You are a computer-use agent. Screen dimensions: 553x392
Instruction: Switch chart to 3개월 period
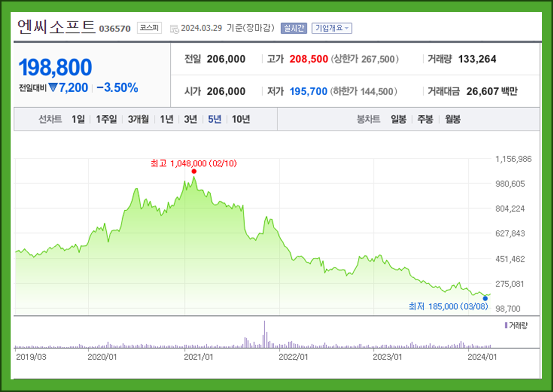(138, 119)
